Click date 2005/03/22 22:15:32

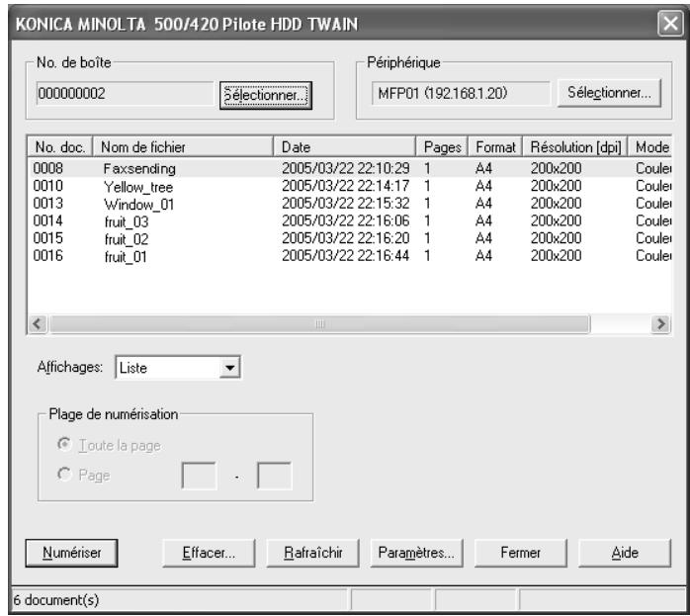point(345,204)
